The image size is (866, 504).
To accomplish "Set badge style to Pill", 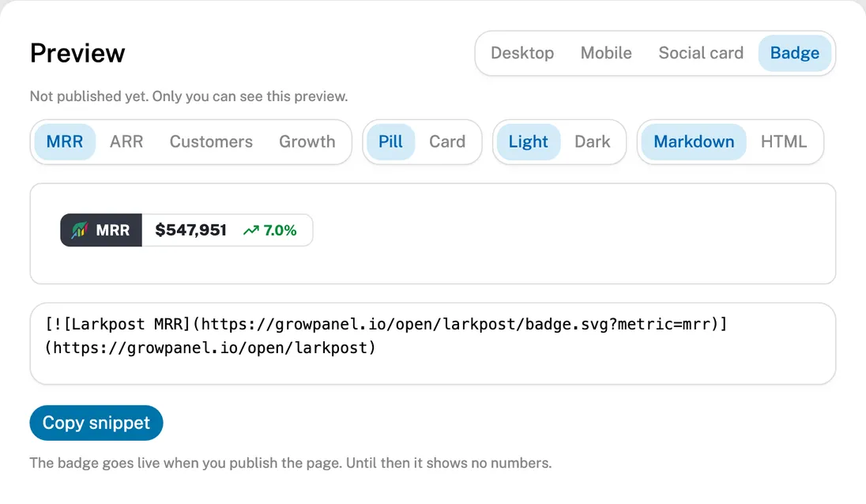I will 390,142.
